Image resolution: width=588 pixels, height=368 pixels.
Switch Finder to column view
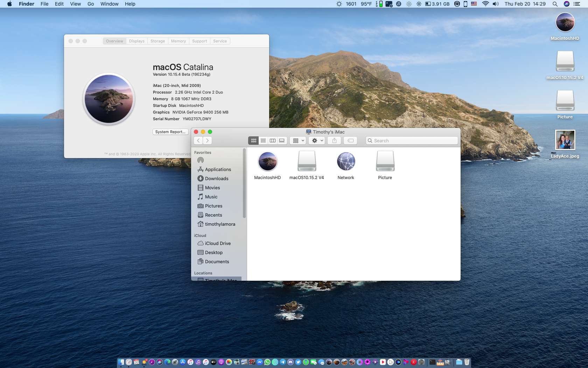(272, 141)
